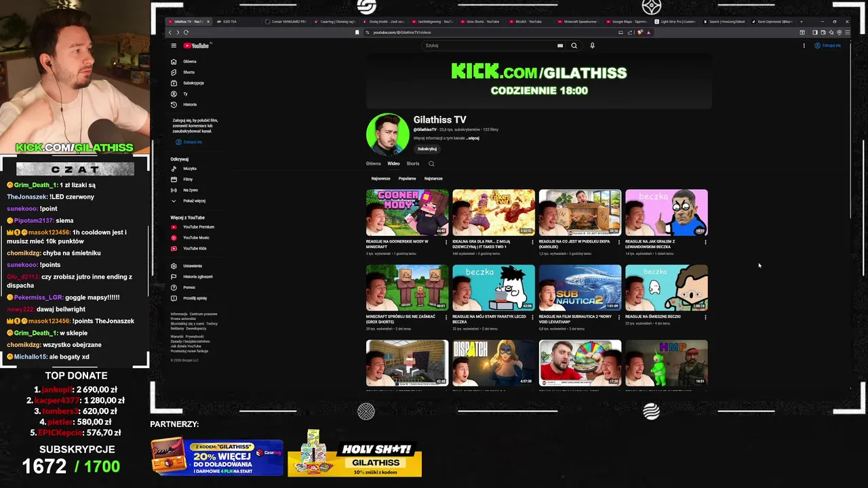Open the on-screen keyboard icon in search box
The image size is (868, 488).
coord(560,45)
